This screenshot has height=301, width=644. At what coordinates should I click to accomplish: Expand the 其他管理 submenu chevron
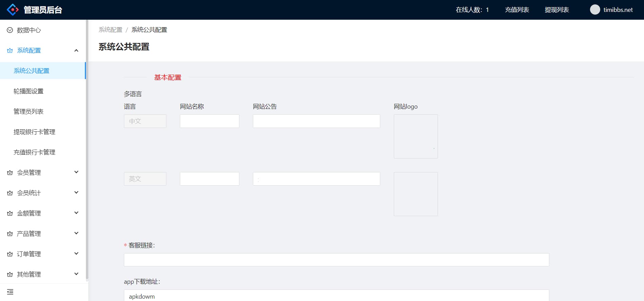click(x=76, y=274)
